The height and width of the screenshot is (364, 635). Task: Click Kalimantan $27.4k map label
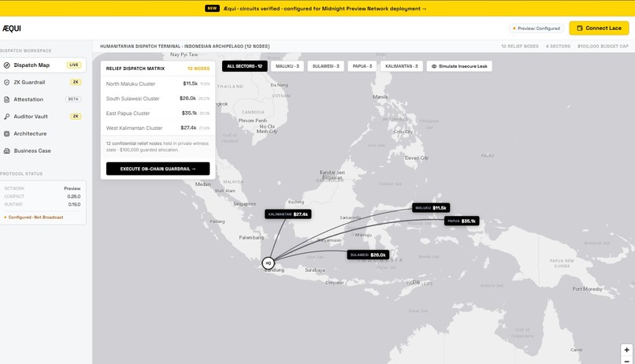(x=288, y=214)
